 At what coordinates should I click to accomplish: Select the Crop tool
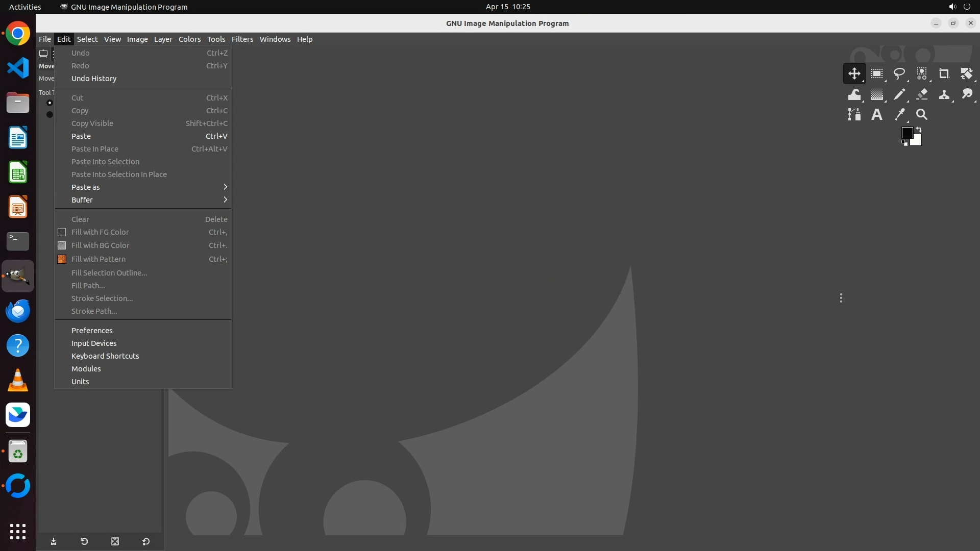click(x=944, y=74)
